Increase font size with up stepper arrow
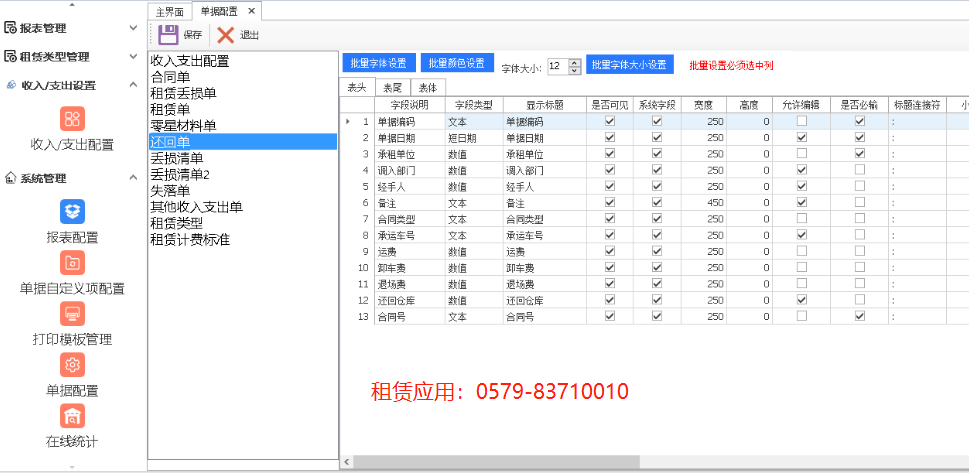969x475 pixels. click(x=575, y=62)
